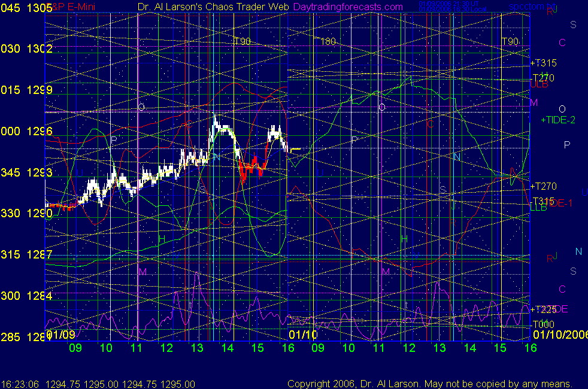Click the yellow "+T225" level label

[x=543, y=309]
